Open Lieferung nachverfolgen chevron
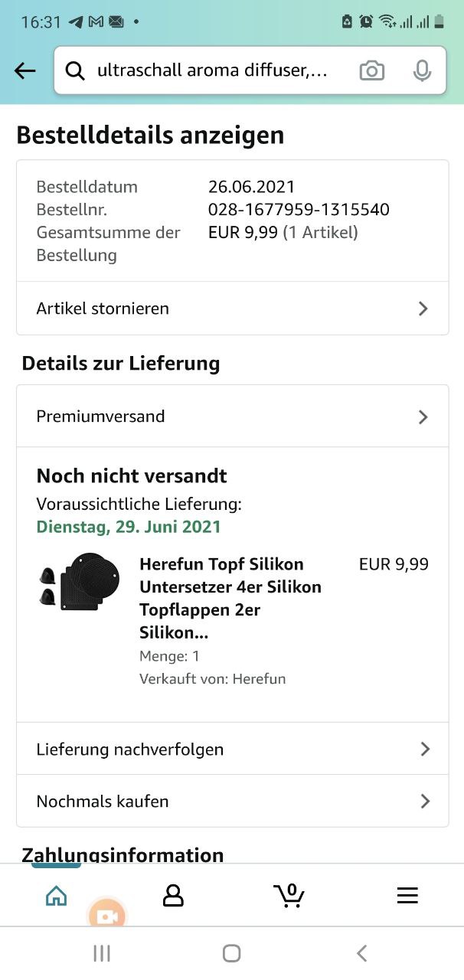464x980 pixels. click(x=425, y=749)
